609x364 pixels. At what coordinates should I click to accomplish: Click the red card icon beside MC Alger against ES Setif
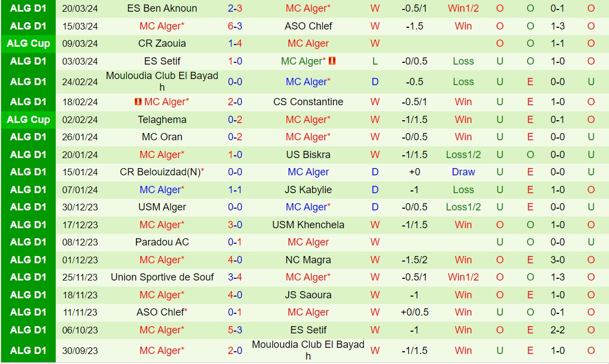coord(332,61)
